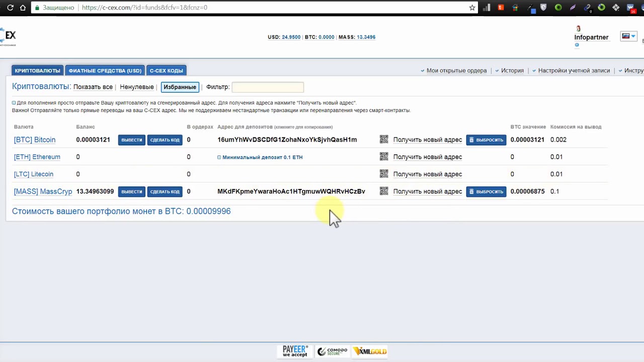
Task: Expand 'Настройки учетной записи' menu
Action: click(x=571, y=70)
